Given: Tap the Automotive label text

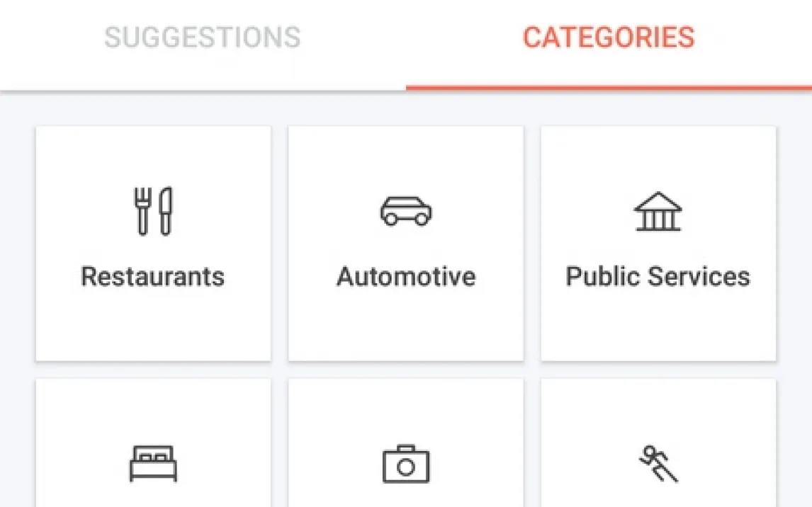Looking at the screenshot, I should [406, 276].
